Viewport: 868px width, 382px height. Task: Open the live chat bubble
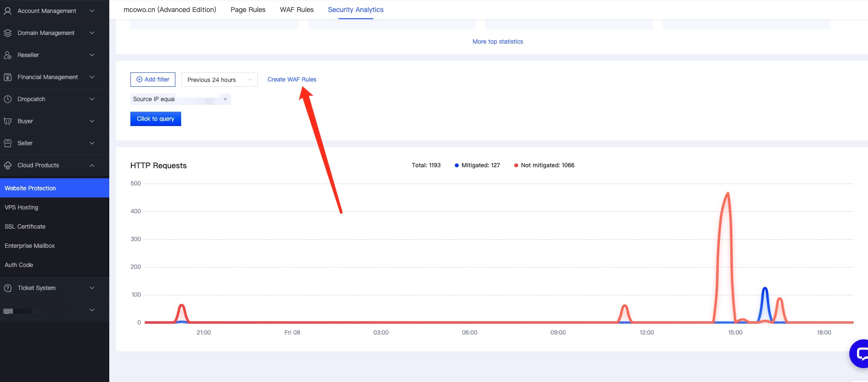860,354
